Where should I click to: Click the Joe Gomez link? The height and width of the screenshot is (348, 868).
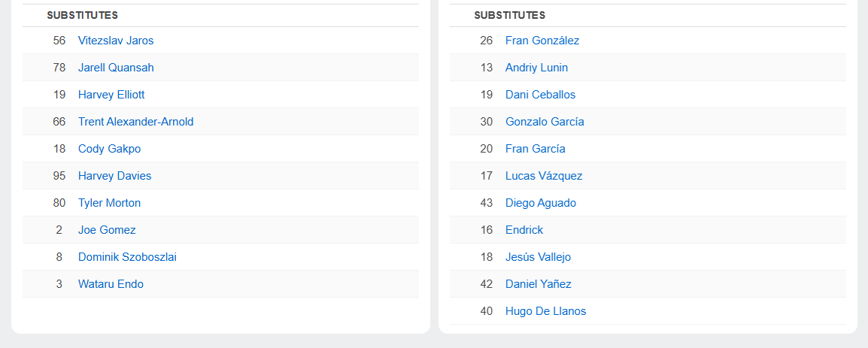click(107, 230)
